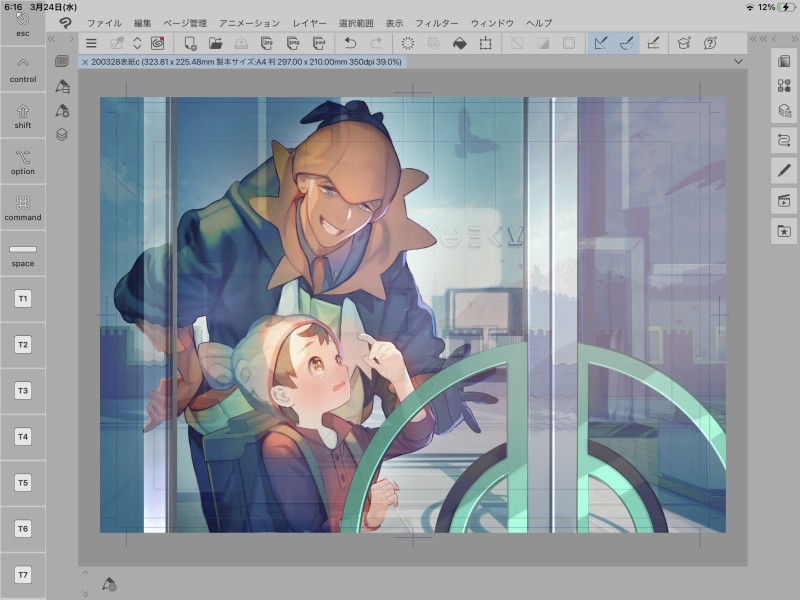Select the Fill bucket icon

point(460,43)
